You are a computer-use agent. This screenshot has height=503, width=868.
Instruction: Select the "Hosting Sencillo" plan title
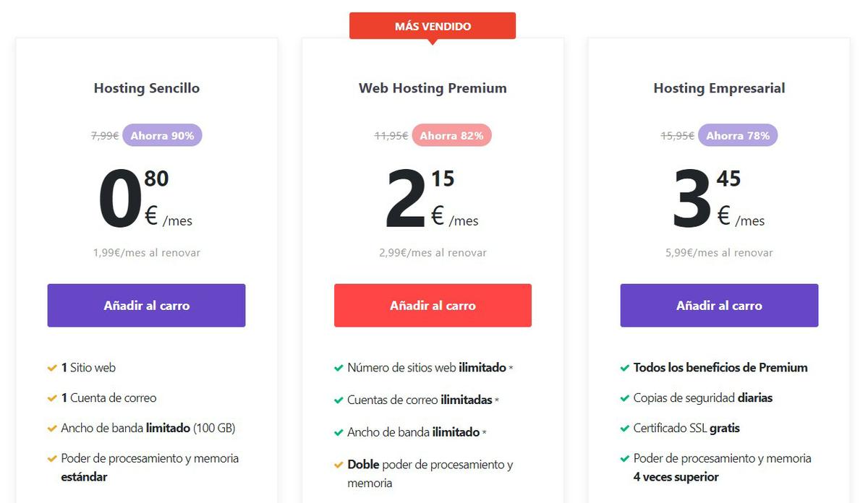coord(146,88)
